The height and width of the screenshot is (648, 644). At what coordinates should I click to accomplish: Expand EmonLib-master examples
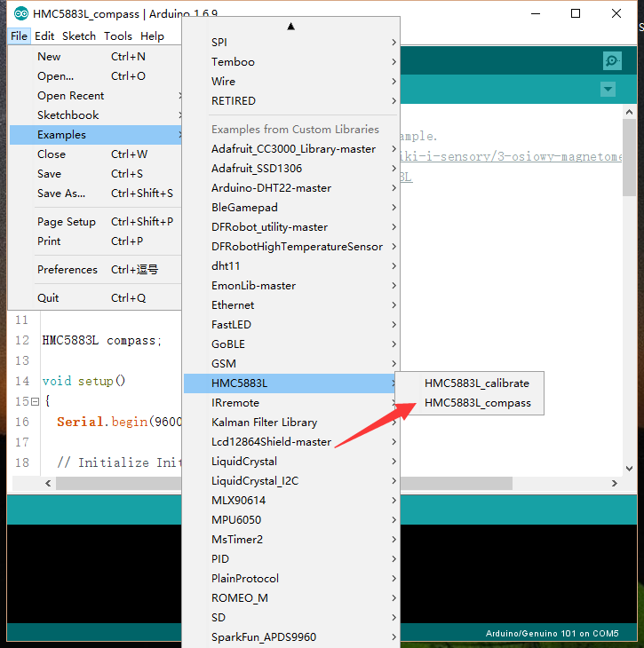click(291, 286)
